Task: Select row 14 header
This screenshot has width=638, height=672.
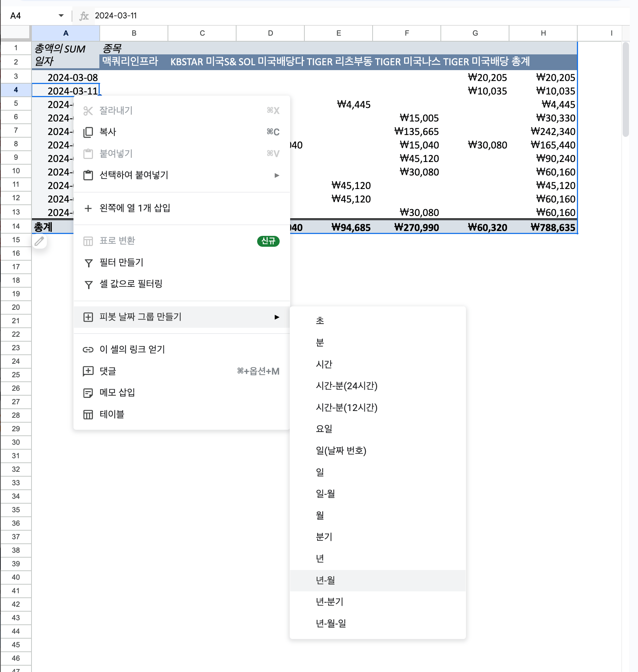Action: point(16,226)
